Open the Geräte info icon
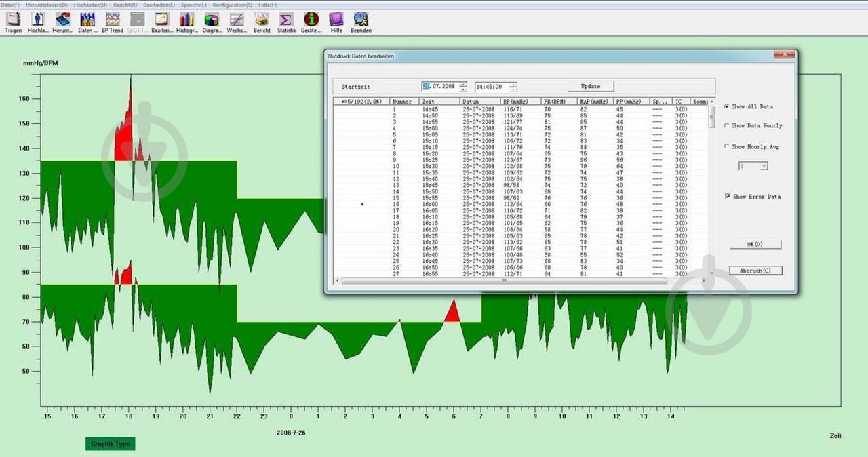868x457 pixels. coord(311,20)
